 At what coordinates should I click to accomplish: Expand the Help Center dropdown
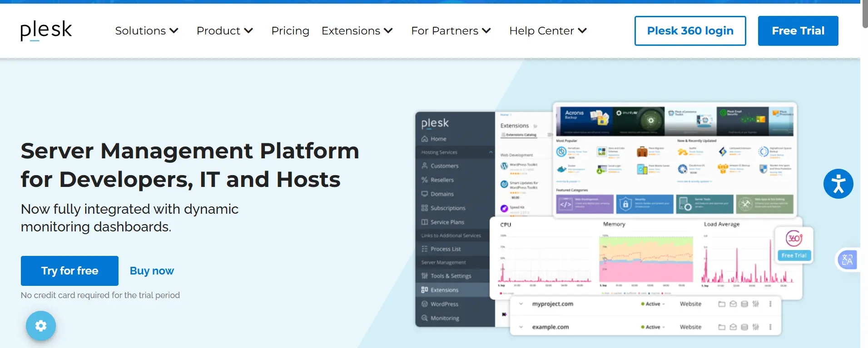(x=548, y=31)
